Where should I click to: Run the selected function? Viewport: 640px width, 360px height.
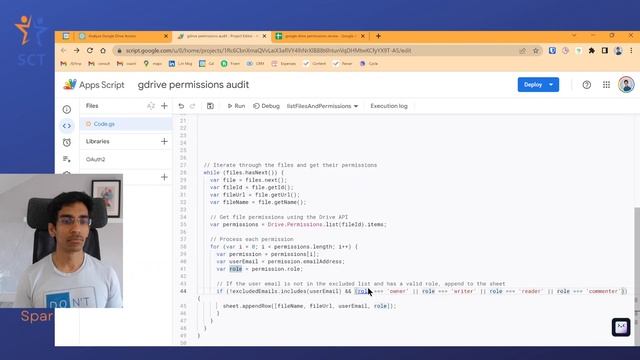point(236,106)
